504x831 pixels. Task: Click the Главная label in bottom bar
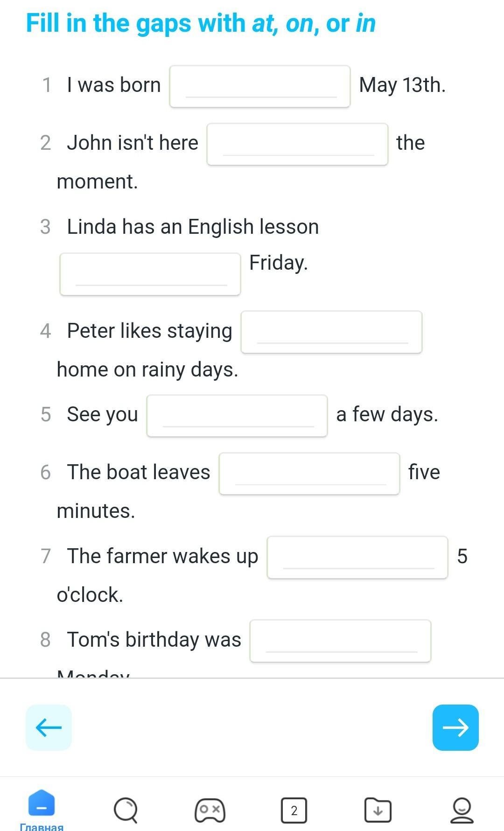tap(42, 826)
